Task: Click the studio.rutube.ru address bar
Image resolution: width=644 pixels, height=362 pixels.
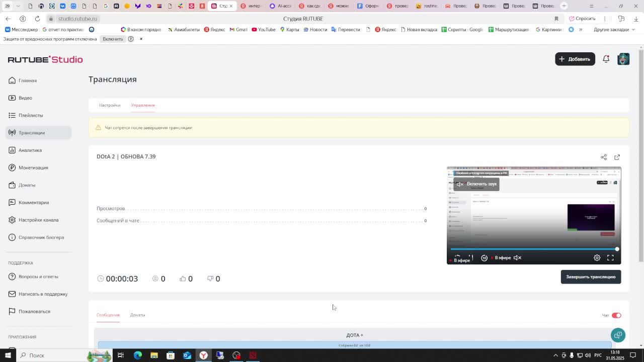Action: click(x=77, y=19)
